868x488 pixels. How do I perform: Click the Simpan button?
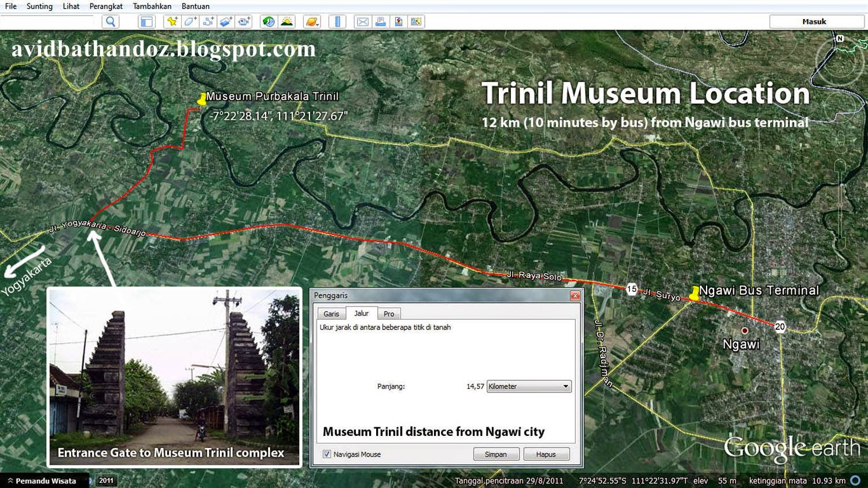tap(496, 454)
